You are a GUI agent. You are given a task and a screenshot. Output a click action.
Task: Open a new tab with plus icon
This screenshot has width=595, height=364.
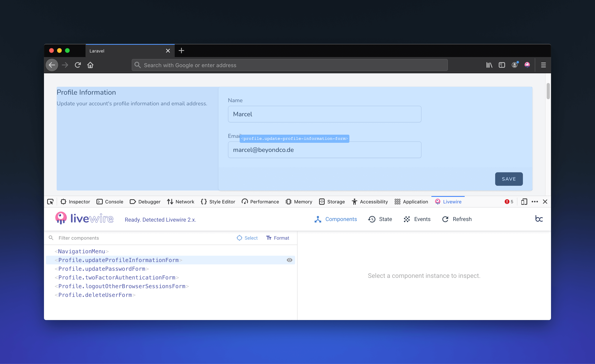point(181,51)
